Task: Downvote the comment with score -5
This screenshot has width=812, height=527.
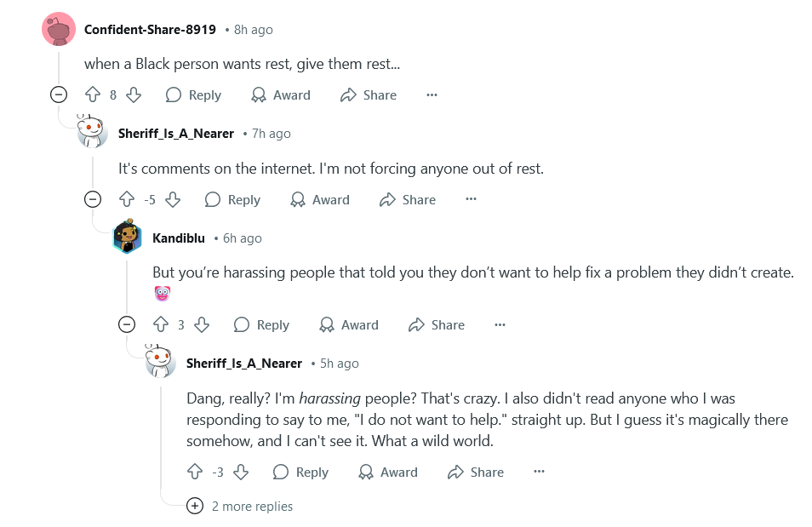Action: pos(173,199)
